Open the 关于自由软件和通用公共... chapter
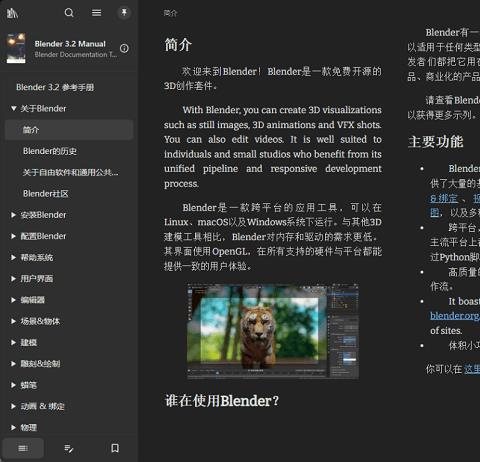480x462 pixels. (x=70, y=172)
